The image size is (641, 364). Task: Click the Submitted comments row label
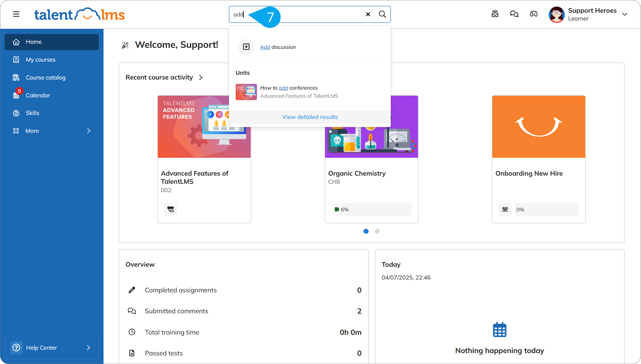click(x=177, y=311)
